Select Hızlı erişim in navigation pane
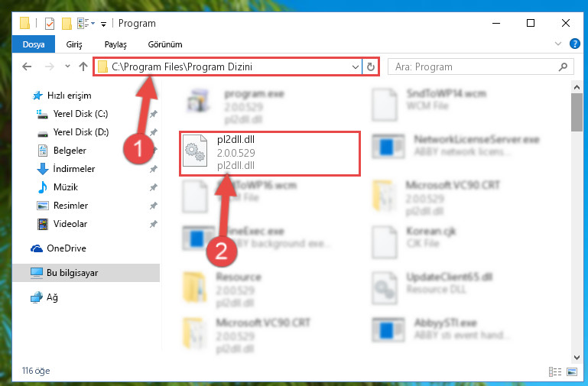The image size is (588, 386). coord(62,96)
